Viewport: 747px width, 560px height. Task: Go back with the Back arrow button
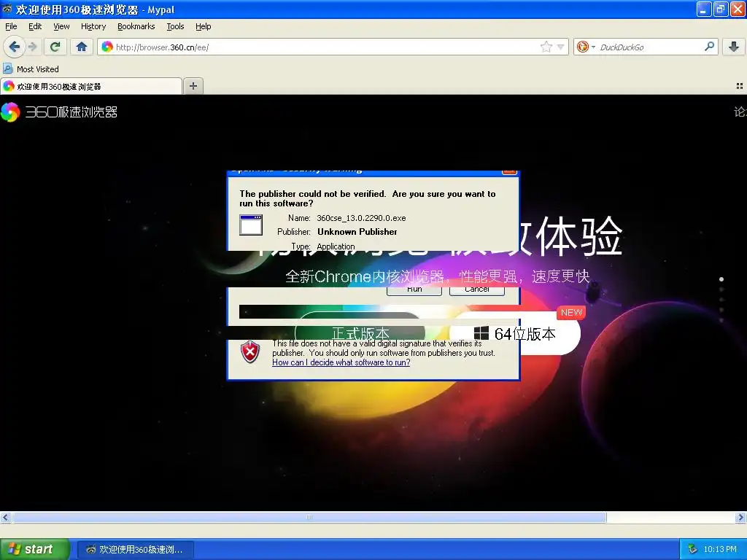(15, 47)
